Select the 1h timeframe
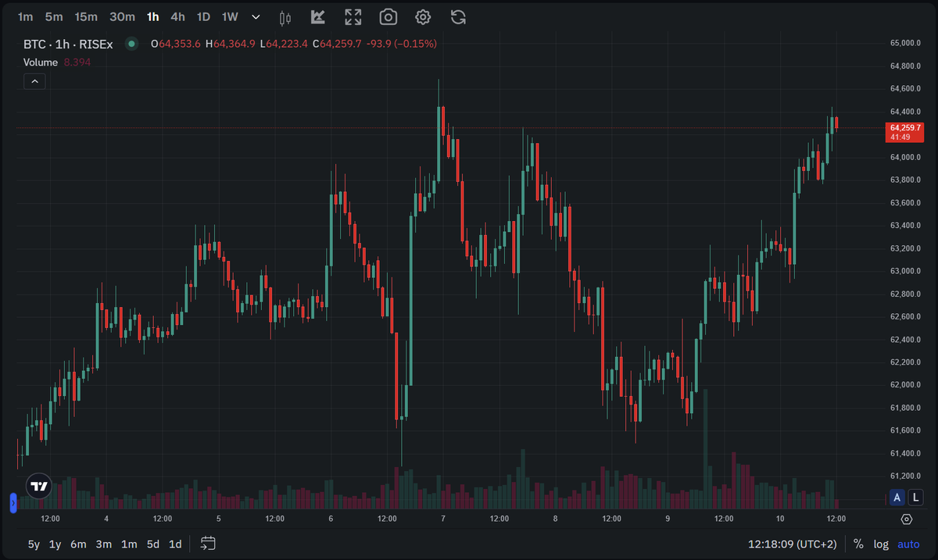This screenshot has width=938, height=560. 152,16
